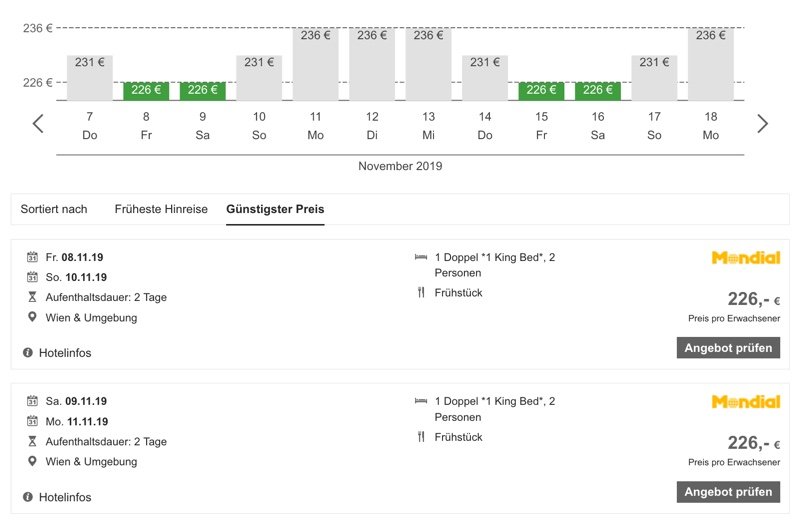Click location pin in first offer
The width and height of the screenshot is (798, 521).
[32, 317]
